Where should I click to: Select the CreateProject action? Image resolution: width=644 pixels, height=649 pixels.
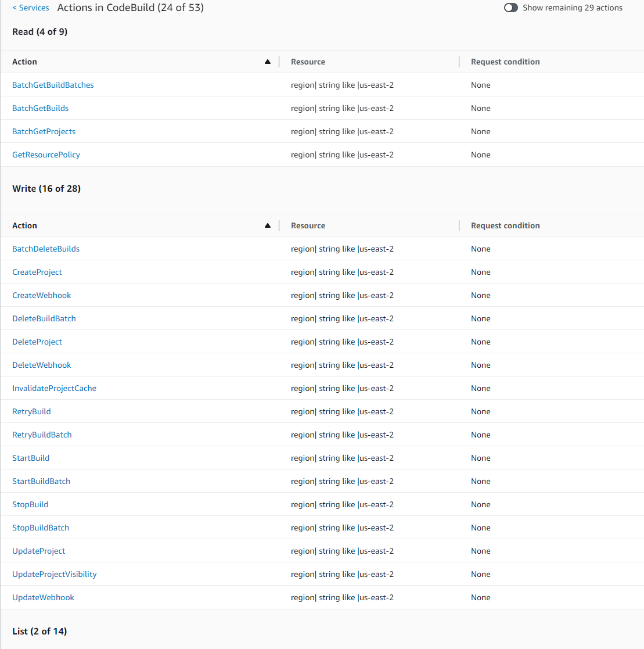[37, 272]
